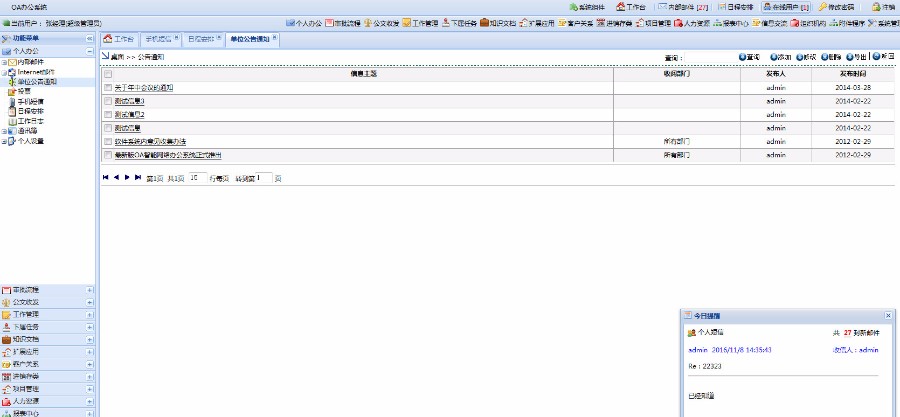Click the rows-per-page input field

pyautogui.click(x=198, y=178)
